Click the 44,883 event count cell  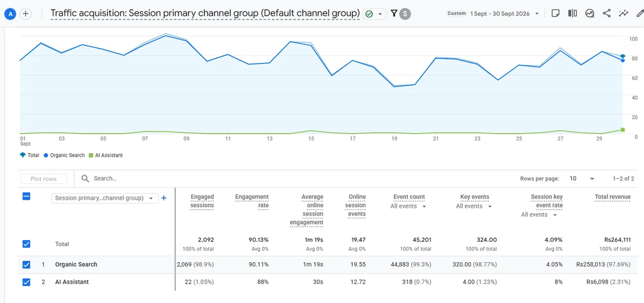coord(411,265)
